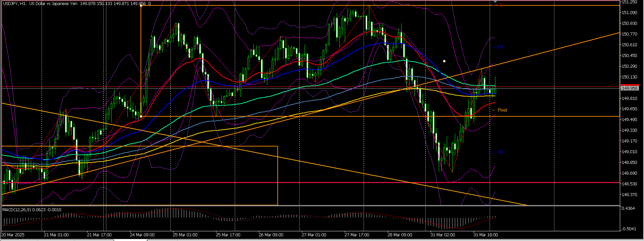The height and width of the screenshot is (241, 644).
Task: Click the 20 Mar 2025 date label
Action: [x=13, y=235]
